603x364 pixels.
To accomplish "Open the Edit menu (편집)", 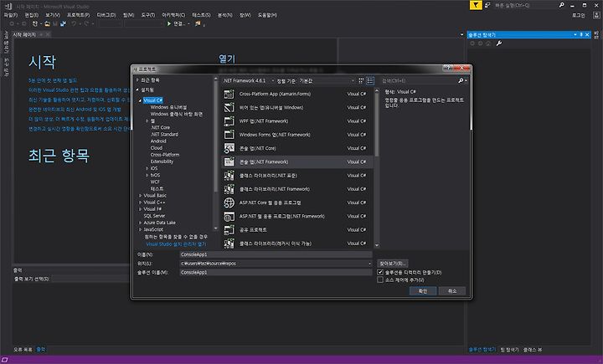I will [32, 15].
